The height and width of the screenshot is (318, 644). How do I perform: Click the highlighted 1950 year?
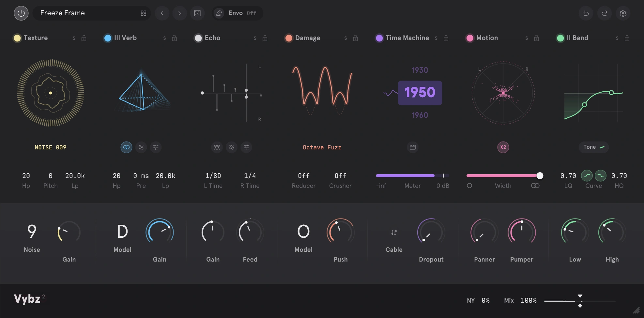420,93
